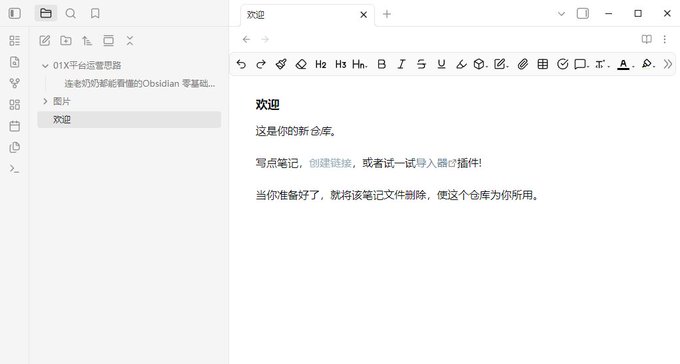Open daily note calendar icon
The height and width of the screenshot is (364, 680).
pyautogui.click(x=15, y=126)
